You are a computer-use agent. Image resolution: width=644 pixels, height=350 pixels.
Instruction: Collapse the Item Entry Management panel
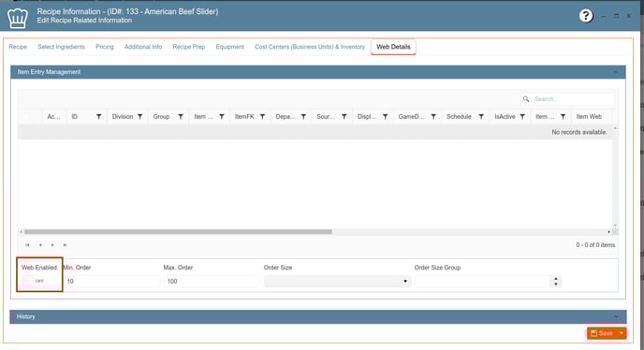[615, 72]
